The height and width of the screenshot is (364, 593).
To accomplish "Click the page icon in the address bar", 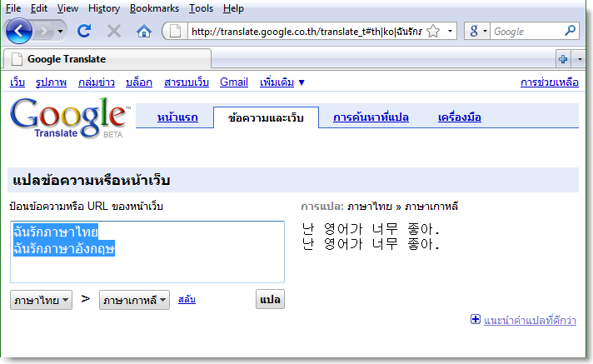I will click(175, 31).
